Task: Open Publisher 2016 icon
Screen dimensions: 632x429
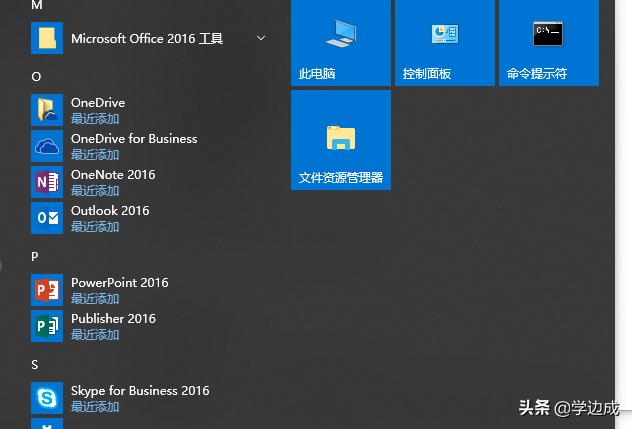Action: 47,326
